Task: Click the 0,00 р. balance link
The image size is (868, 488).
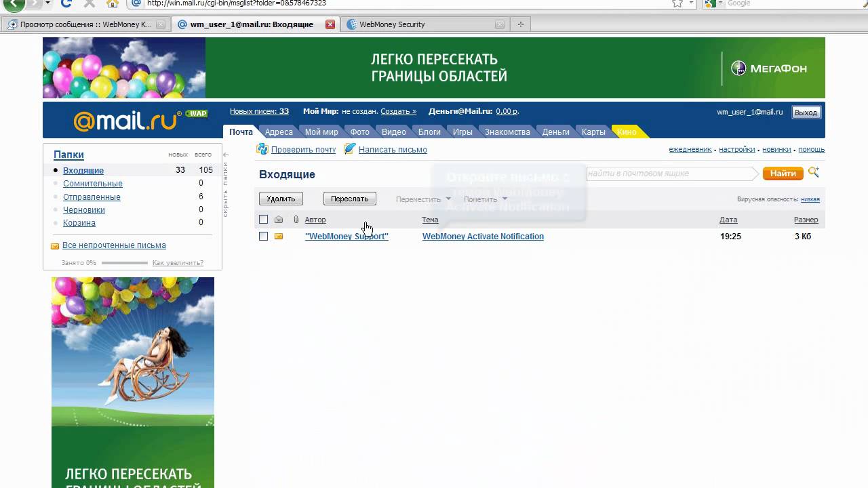Action: (x=507, y=111)
